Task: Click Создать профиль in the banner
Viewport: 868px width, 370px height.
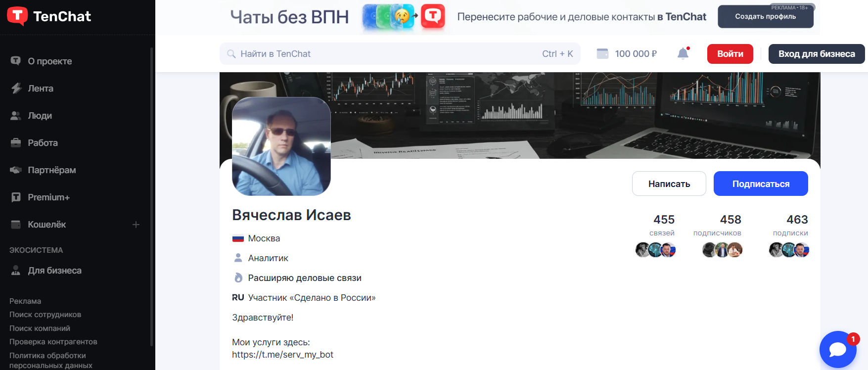Action: click(765, 16)
